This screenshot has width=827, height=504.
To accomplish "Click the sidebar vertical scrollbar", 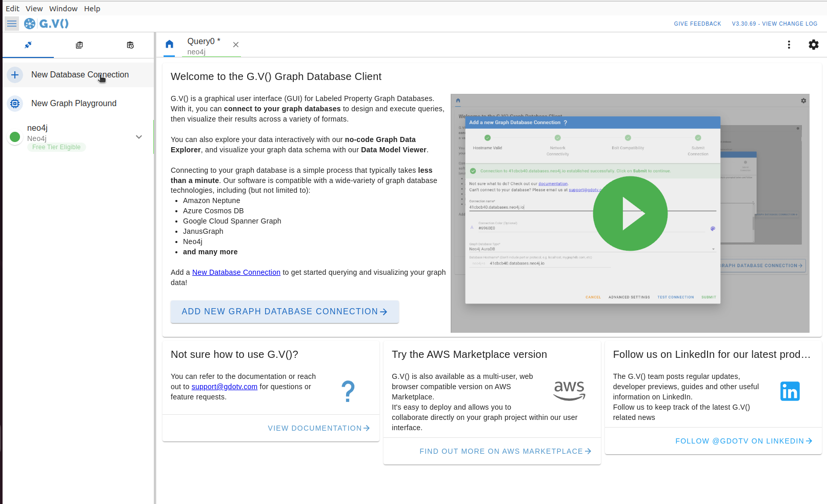I will coord(154,137).
